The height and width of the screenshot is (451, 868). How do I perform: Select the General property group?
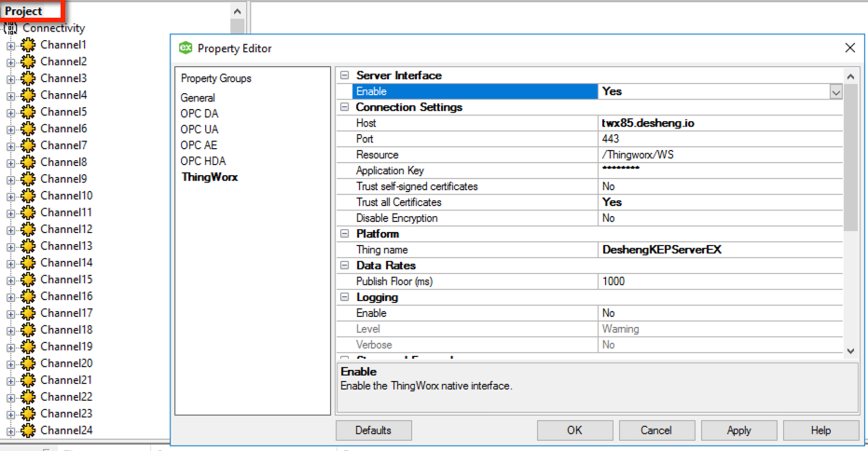click(x=198, y=98)
